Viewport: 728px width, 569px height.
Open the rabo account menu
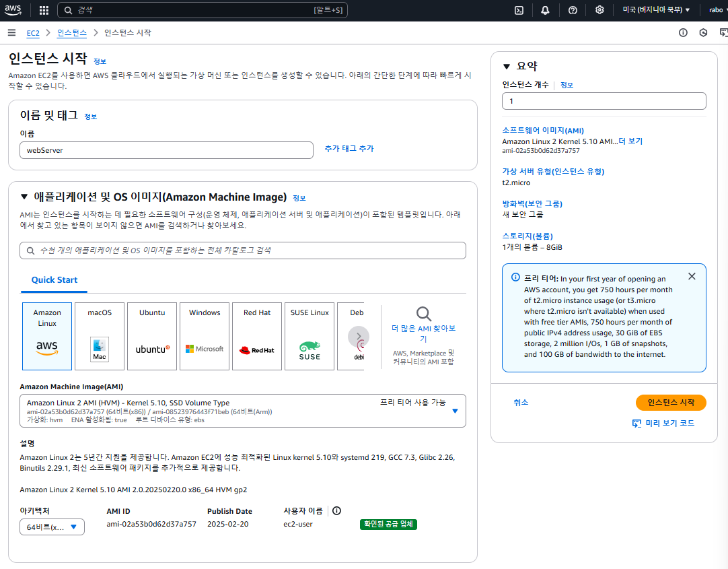(717, 9)
